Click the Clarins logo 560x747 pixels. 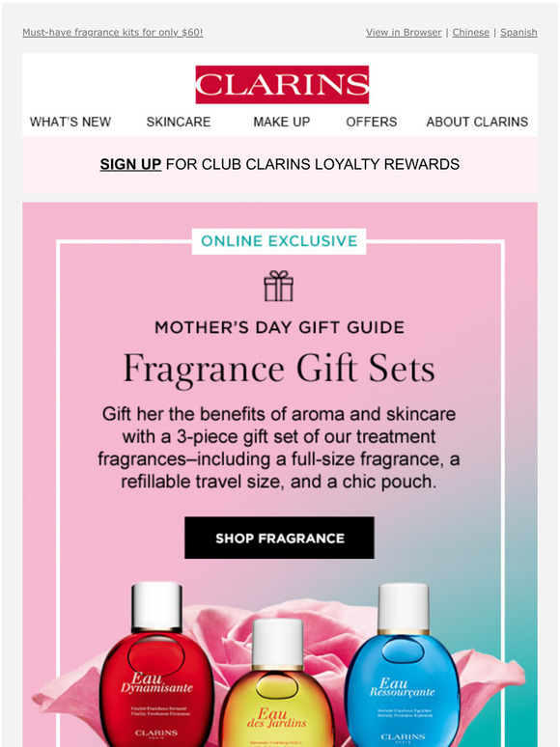pyautogui.click(x=282, y=84)
